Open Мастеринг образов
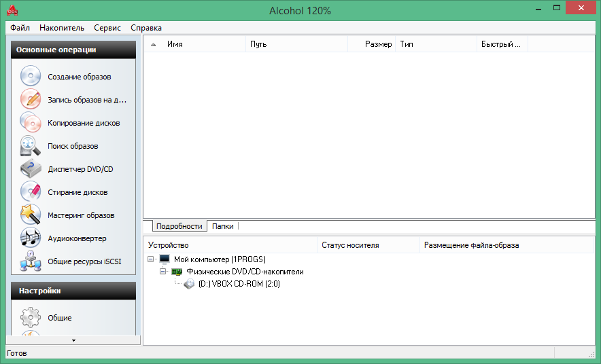Image resolution: width=601 pixels, height=364 pixels. pos(81,215)
